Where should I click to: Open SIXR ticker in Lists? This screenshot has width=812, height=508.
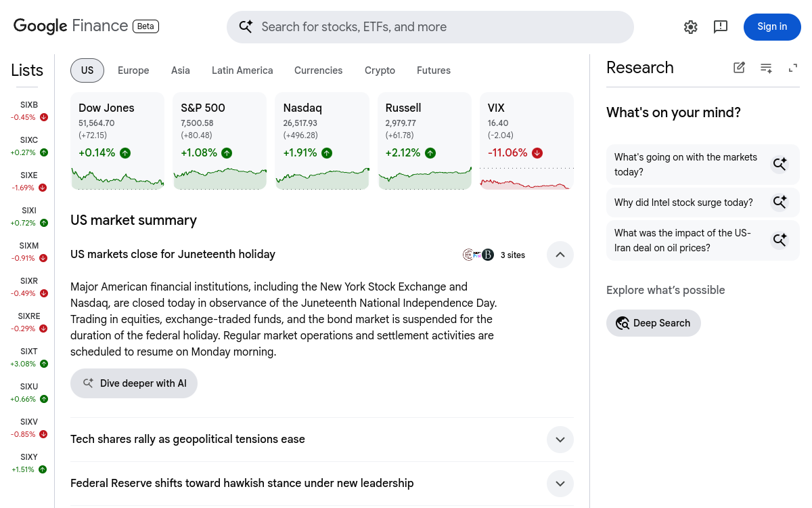point(29,287)
